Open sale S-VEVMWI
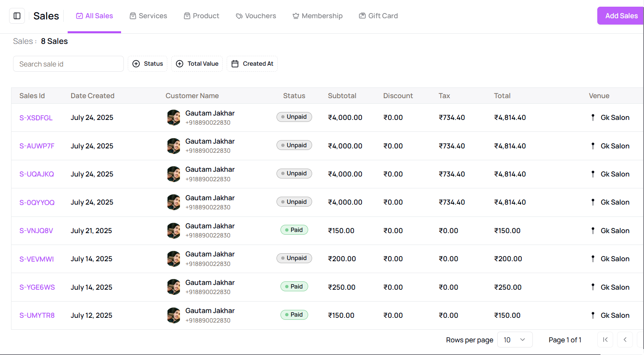Screen dimensions: 644x355 pyautogui.click(x=37, y=259)
